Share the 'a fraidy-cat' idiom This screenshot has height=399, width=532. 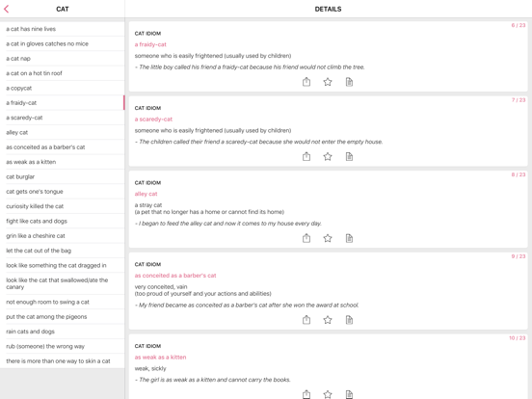pos(306,82)
